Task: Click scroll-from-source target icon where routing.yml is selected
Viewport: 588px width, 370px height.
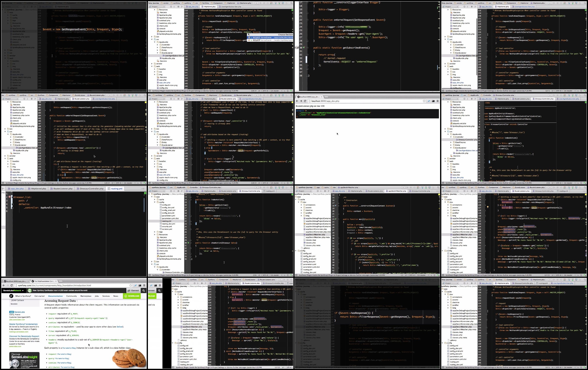Action: point(171,191)
